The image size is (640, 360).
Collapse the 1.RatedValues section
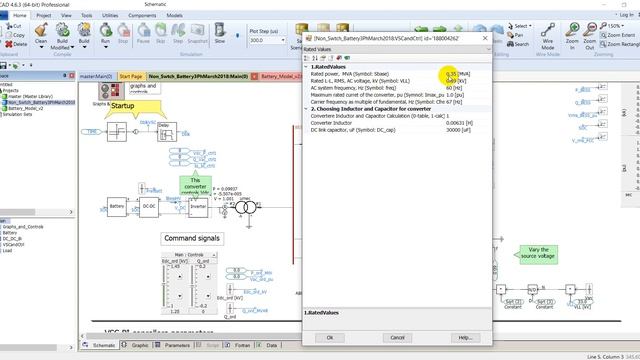click(306, 67)
